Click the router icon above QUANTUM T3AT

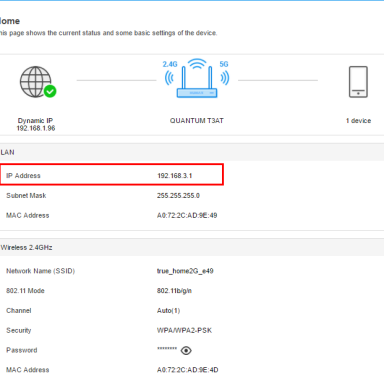tap(197, 79)
